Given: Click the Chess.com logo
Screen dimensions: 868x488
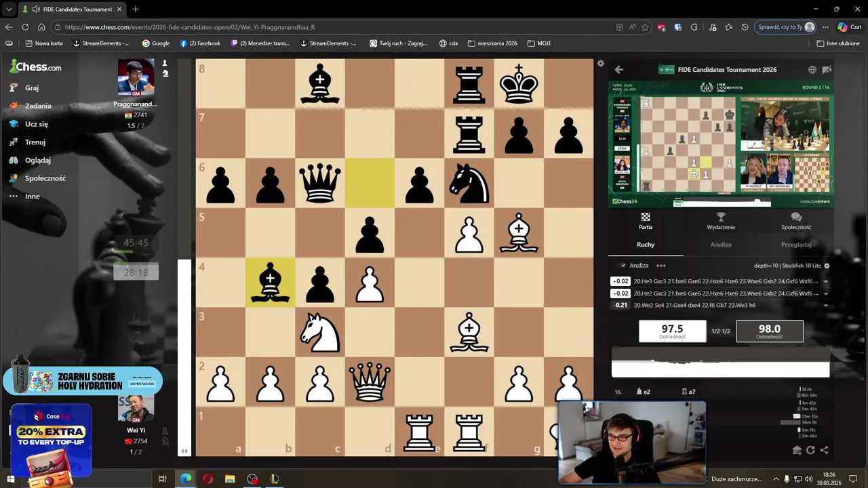Looking at the screenshot, I should coord(36,66).
